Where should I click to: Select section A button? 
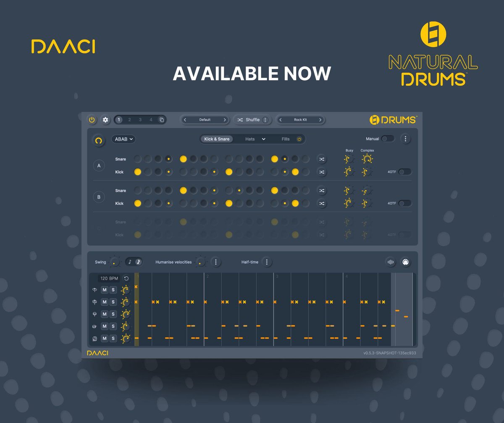pyautogui.click(x=99, y=166)
